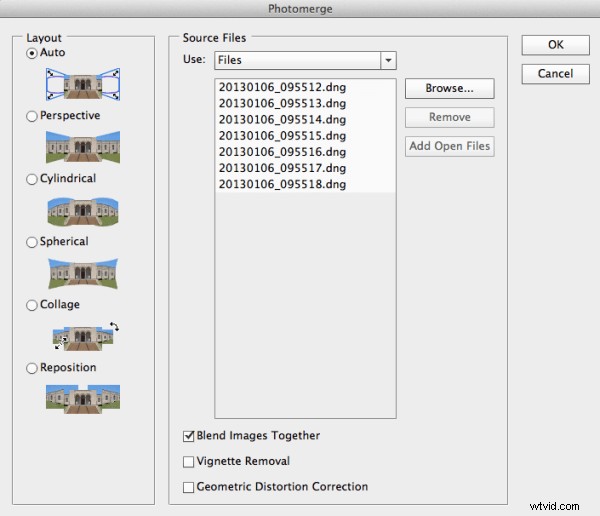
Task: Uncheck Blend Images Together
Action: point(188,436)
